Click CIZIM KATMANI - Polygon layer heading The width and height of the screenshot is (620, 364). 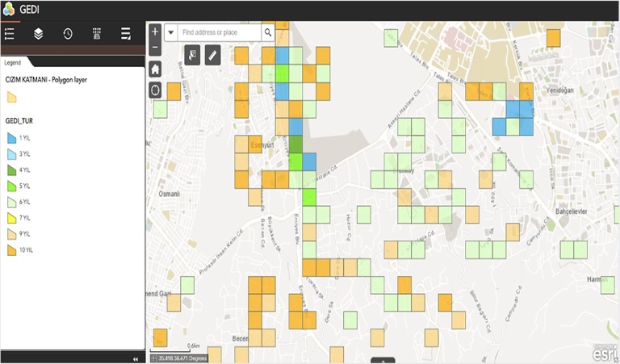click(x=46, y=80)
